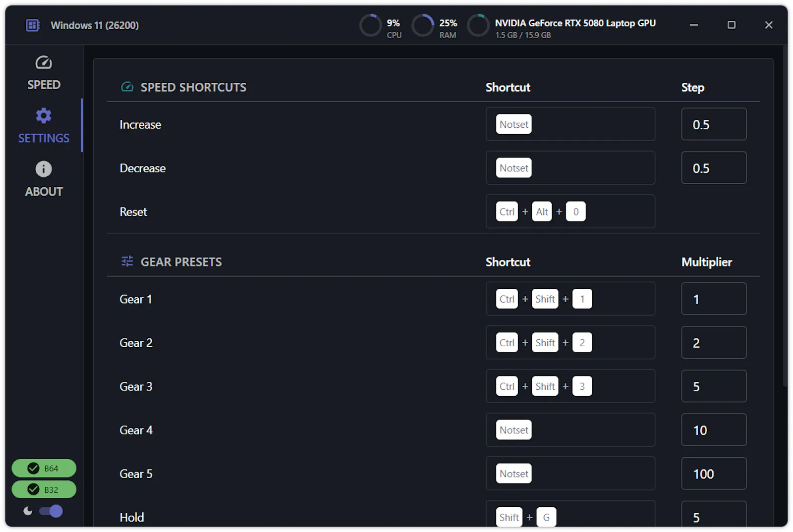The image size is (793, 532).
Task: Edit the Gear 2 shortcut field
Action: pos(570,342)
